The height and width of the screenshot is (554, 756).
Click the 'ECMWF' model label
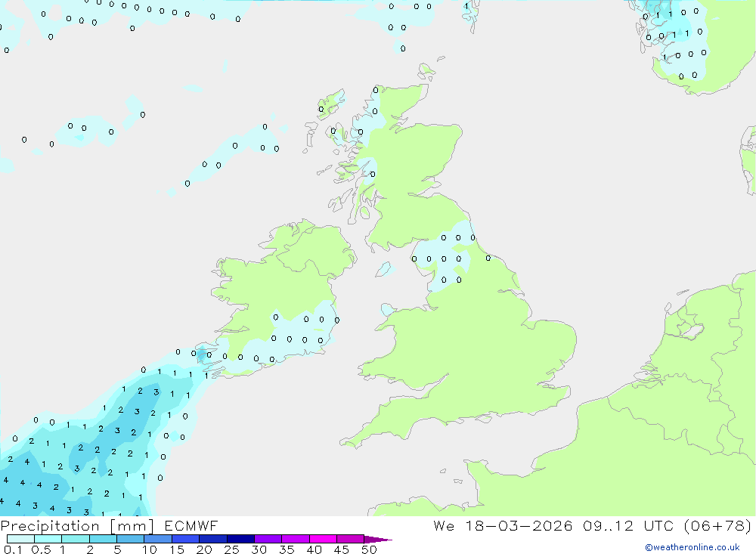tap(191, 525)
